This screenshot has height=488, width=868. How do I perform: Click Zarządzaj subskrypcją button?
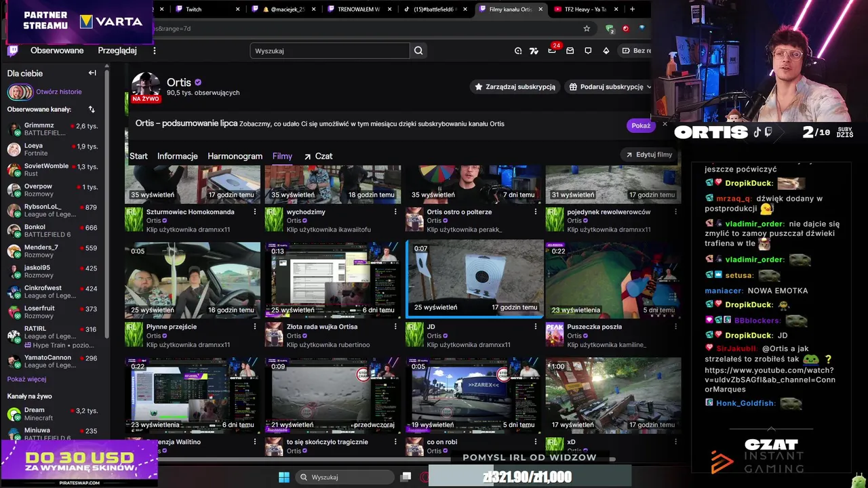(515, 87)
